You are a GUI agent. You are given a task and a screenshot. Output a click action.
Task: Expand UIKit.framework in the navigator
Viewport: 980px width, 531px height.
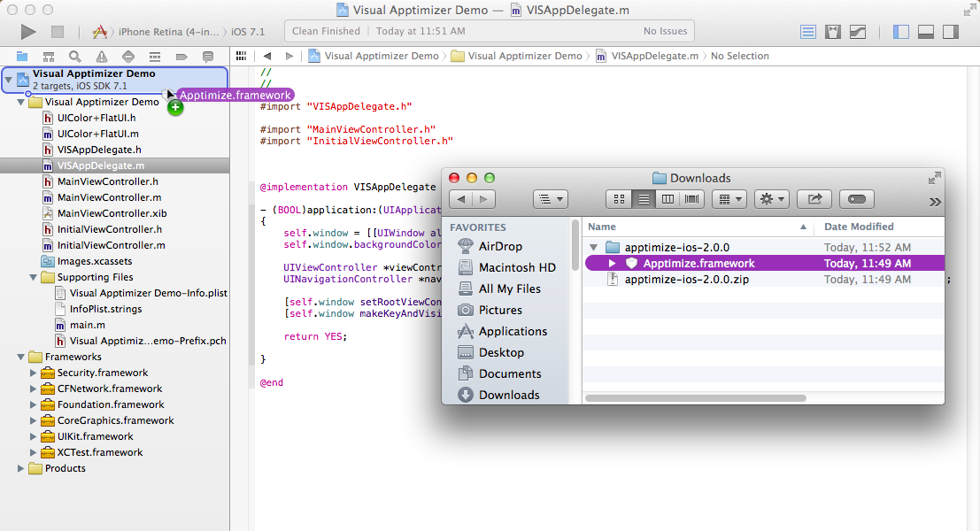(x=34, y=436)
